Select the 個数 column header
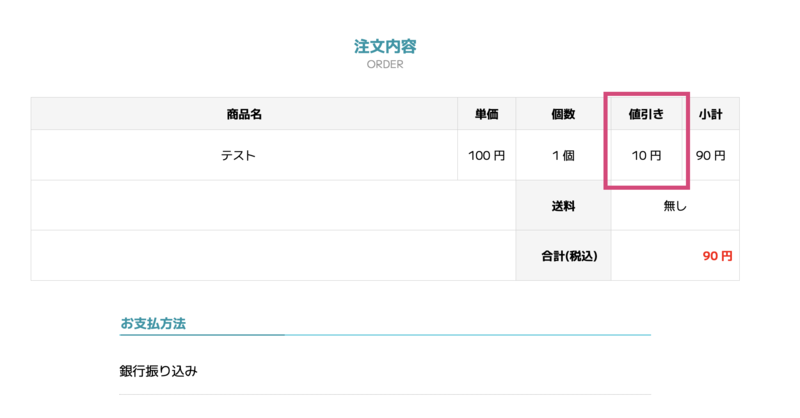 [x=563, y=114]
